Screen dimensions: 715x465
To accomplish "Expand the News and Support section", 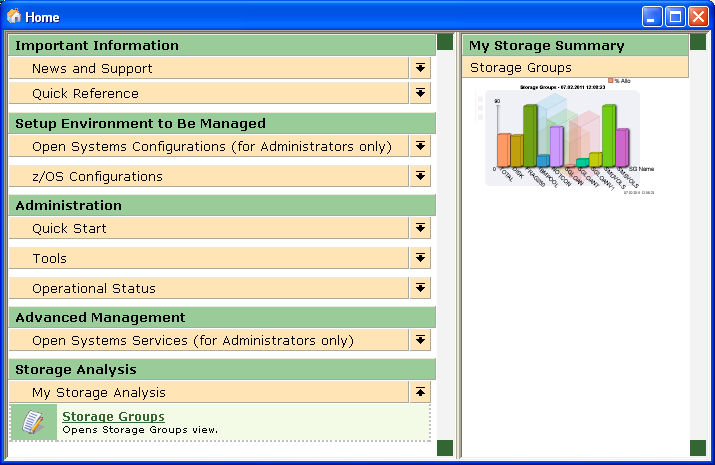I will 421,68.
